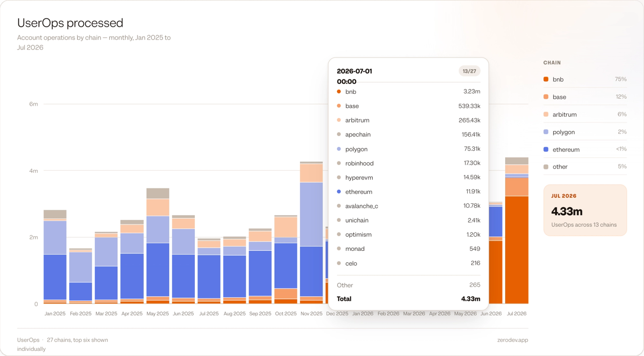The height and width of the screenshot is (356, 644).
Task: Select the Jul 2026 bar
Action: [517, 230]
